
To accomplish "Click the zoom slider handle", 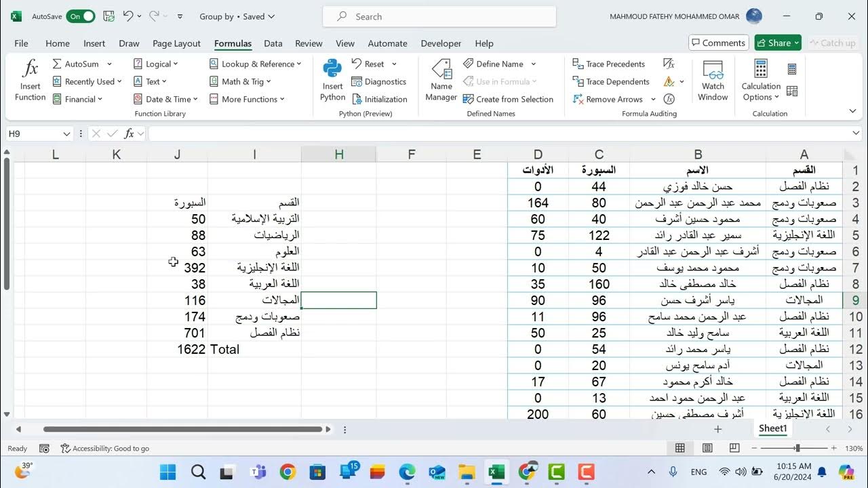I will coord(797,448).
